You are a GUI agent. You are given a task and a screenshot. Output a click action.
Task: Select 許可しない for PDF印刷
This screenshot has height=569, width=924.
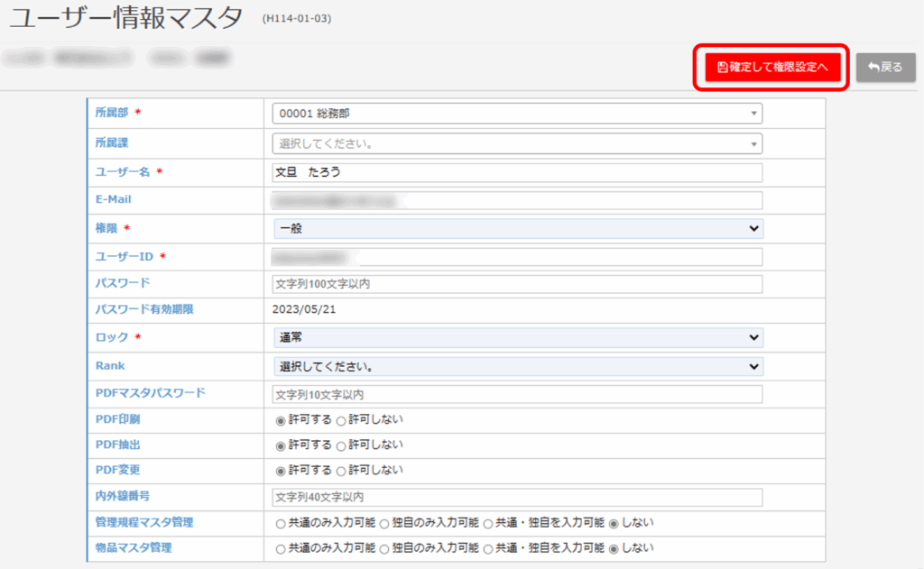click(x=341, y=420)
